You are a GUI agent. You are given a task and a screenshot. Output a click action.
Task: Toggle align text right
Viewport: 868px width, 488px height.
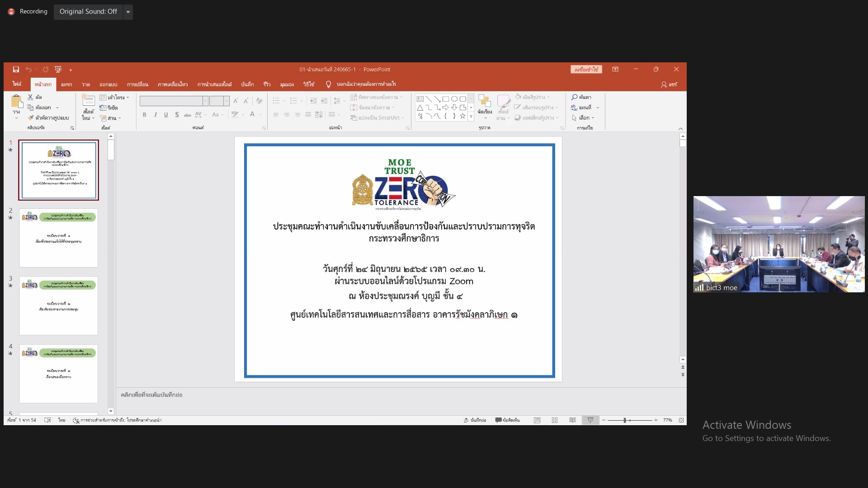(297, 115)
